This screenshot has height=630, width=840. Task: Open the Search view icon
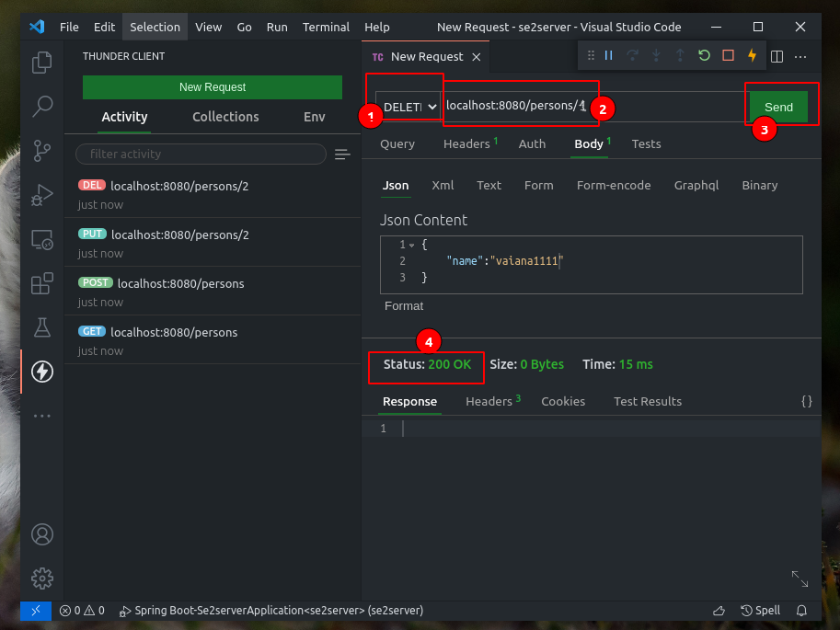[41, 107]
